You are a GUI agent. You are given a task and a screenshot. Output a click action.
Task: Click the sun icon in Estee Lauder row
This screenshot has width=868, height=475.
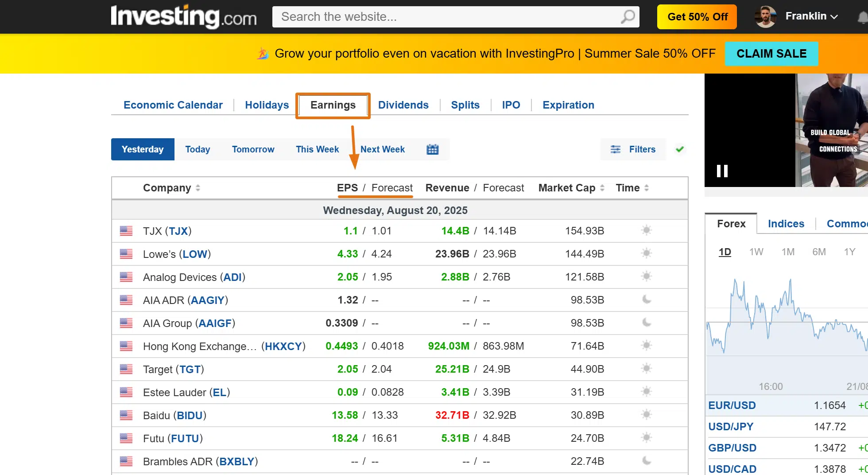(647, 392)
